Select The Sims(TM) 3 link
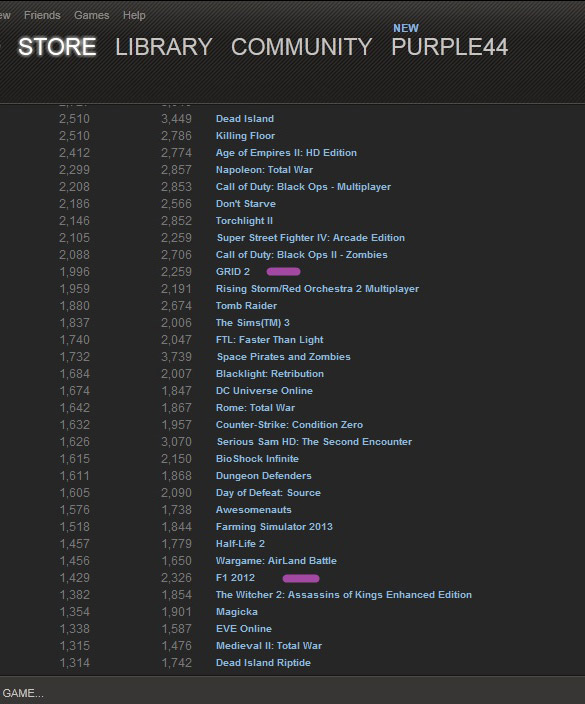This screenshot has height=704, width=585. coord(252,323)
